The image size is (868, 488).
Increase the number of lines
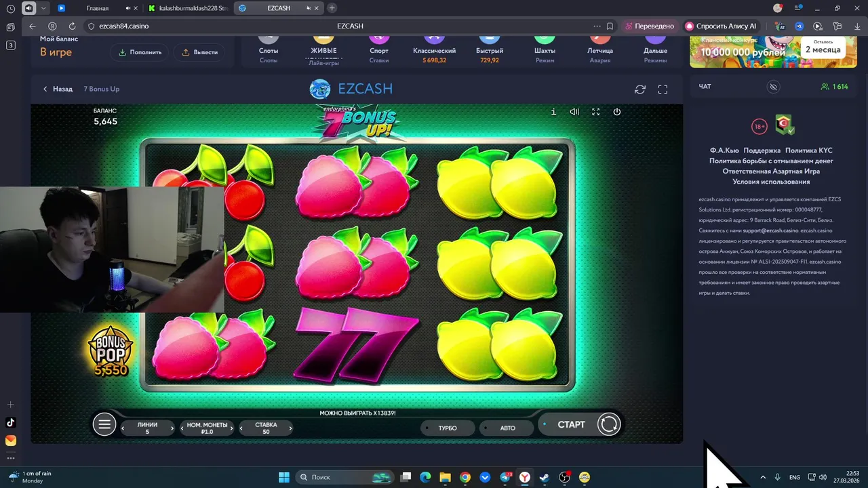172,428
